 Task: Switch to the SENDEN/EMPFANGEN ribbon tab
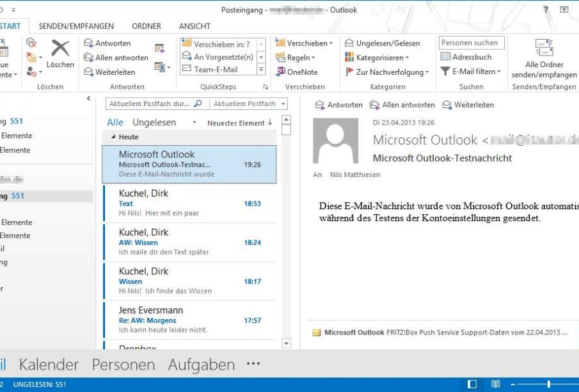[76, 26]
